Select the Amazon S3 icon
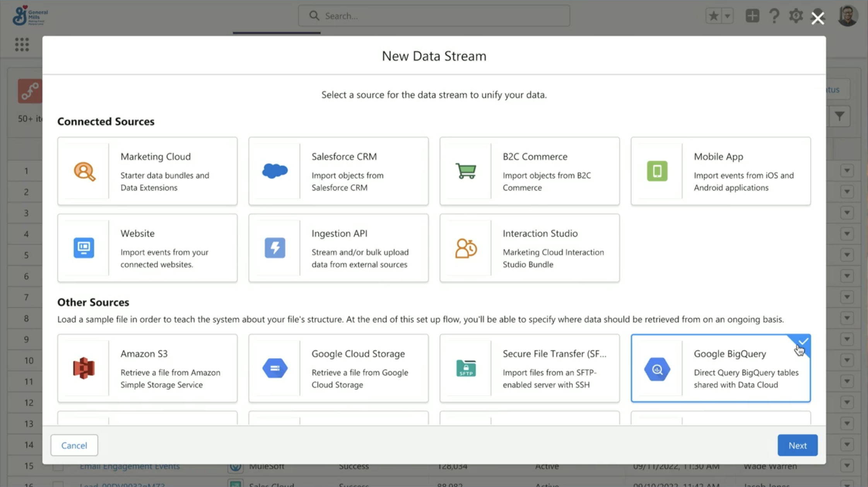The image size is (868, 487). (x=84, y=368)
